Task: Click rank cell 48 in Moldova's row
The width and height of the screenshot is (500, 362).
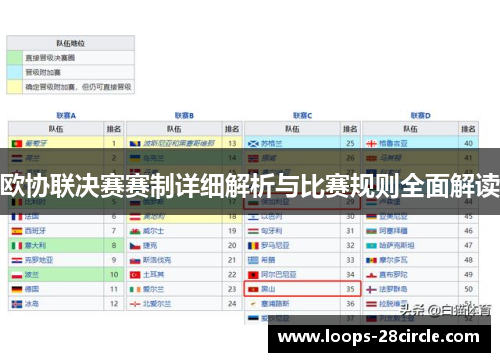Action: click(x=468, y=260)
